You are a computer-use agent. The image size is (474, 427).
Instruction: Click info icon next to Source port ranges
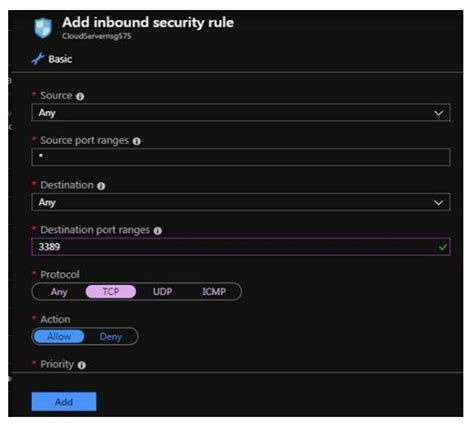[x=137, y=141]
